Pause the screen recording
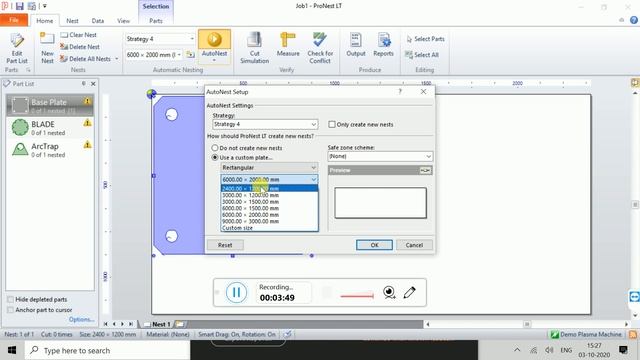640x360 pixels. point(236,292)
